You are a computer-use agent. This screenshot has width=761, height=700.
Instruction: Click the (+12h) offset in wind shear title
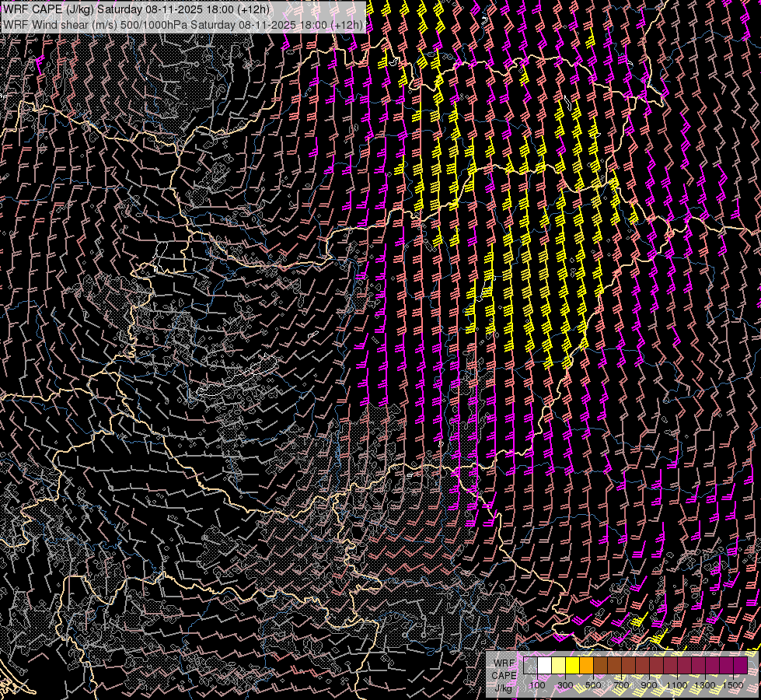click(347, 25)
